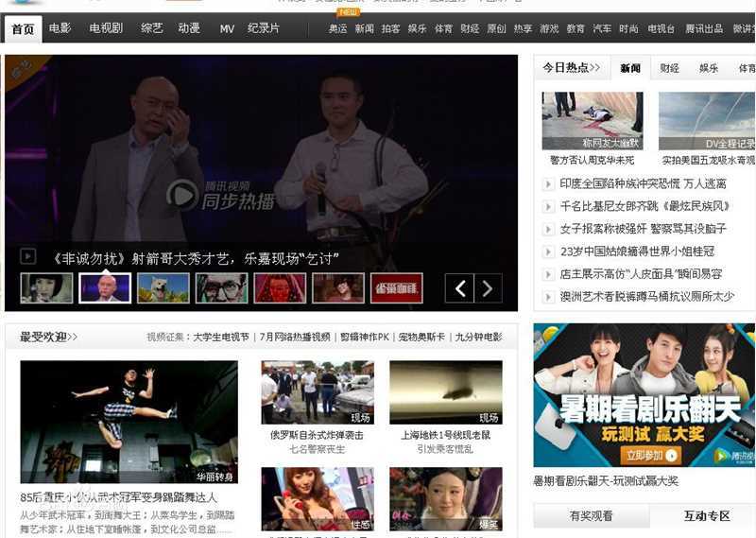The image size is (756, 538).
Task: Open 23岁中国姑娘摘得世界小姐桂冠 headline
Action: pyautogui.click(x=637, y=252)
